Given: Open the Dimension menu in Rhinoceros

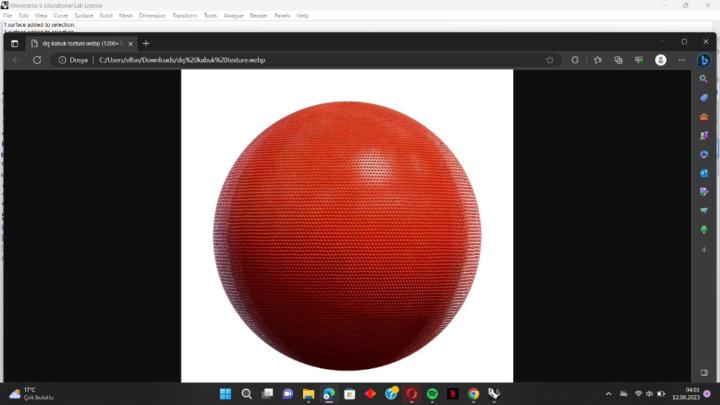Looking at the screenshot, I should (x=152, y=16).
